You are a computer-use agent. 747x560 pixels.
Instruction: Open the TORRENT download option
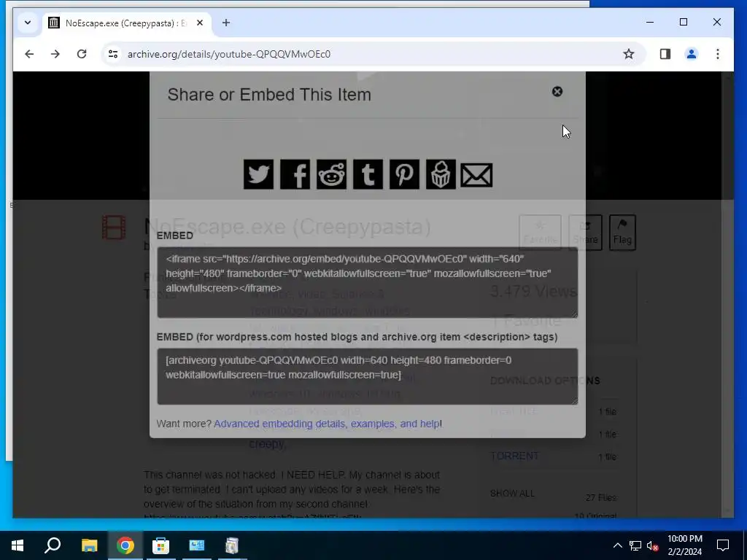[x=514, y=456]
